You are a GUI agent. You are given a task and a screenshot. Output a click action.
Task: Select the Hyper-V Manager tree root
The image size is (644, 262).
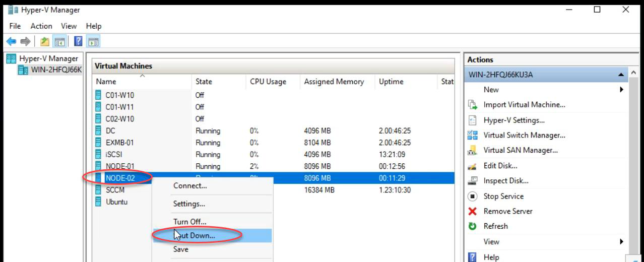click(48, 58)
